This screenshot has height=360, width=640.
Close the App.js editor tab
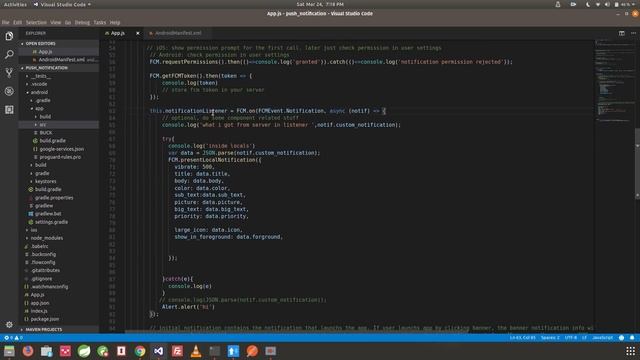(x=138, y=33)
